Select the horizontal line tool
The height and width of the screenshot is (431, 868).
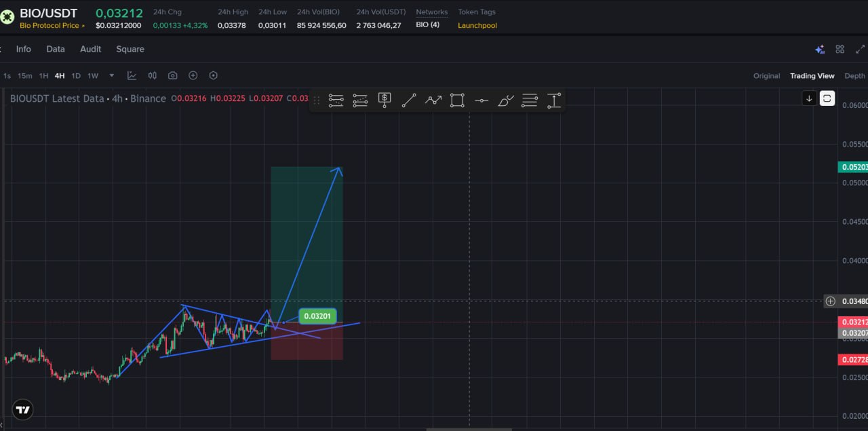point(481,100)
